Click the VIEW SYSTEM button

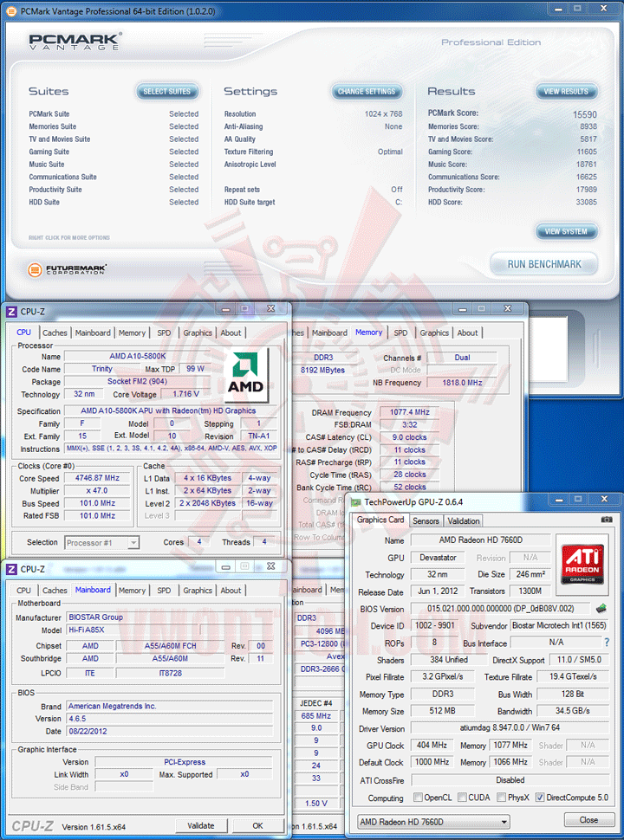pos(566,231)
